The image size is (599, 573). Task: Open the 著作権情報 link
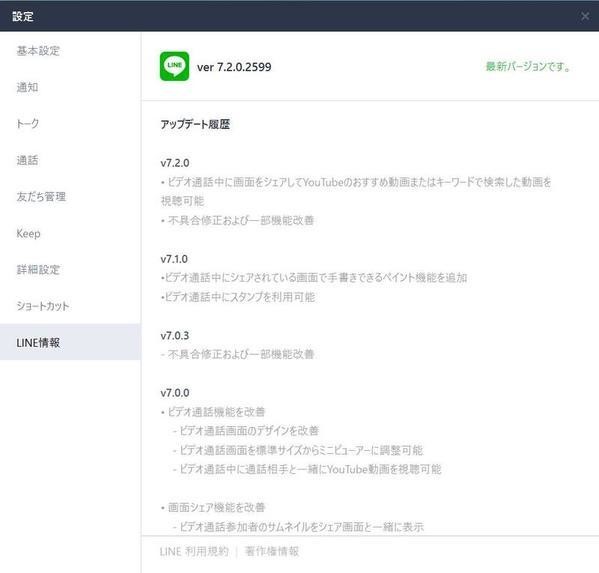tap(272, 551)
